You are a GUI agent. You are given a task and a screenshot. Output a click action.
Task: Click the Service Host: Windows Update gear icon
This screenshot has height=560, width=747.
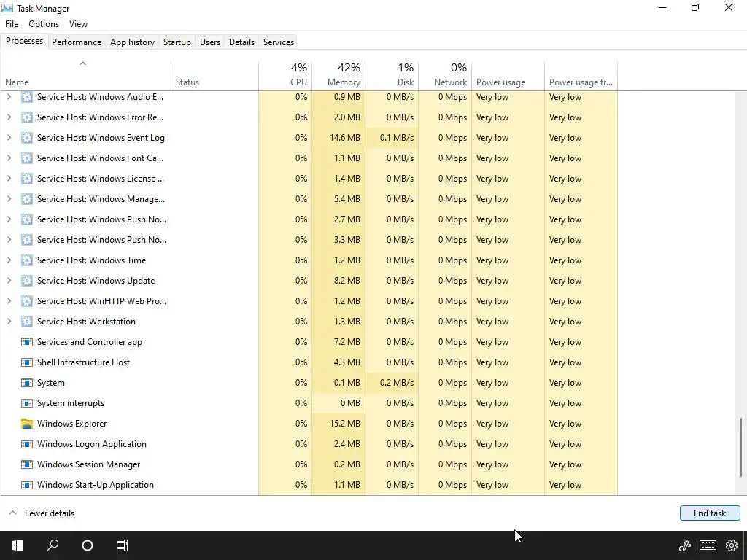[x=27, y=281]
